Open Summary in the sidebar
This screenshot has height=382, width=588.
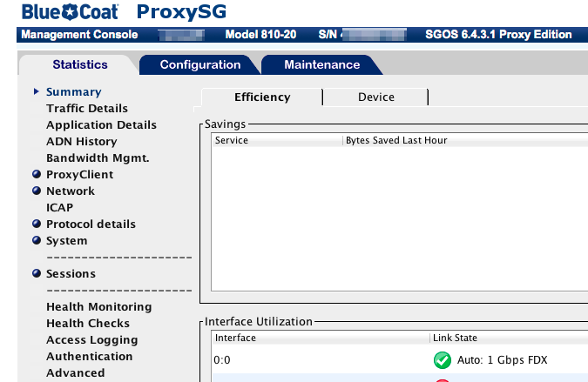click(74, 91)
